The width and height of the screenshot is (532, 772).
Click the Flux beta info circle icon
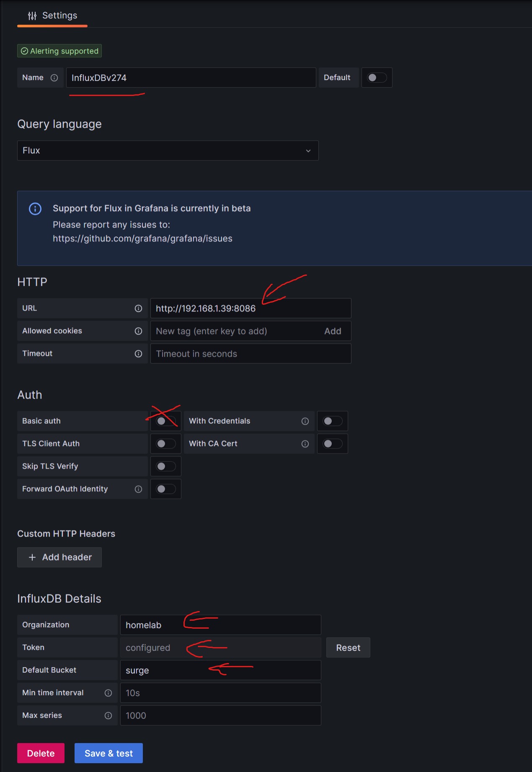click(x=35, y=208)
